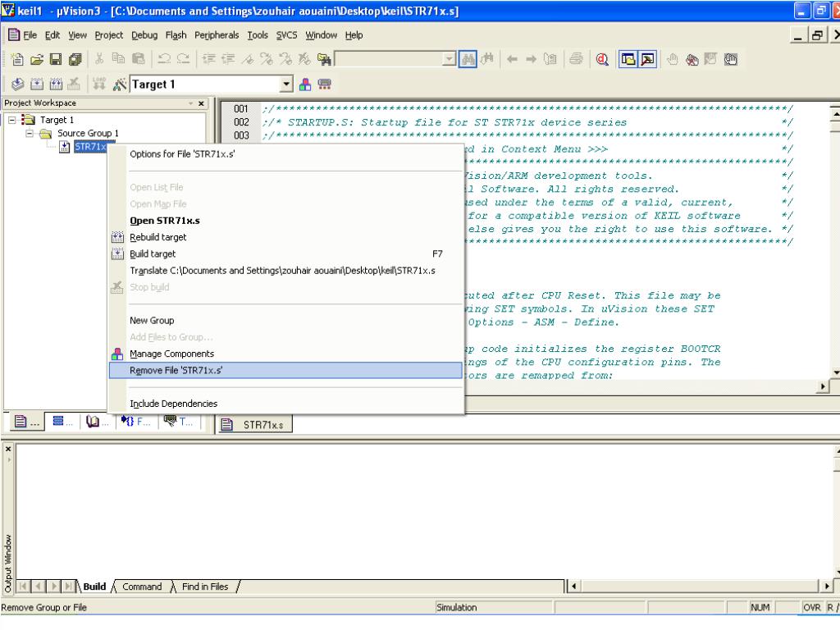The height and width of the screenshot is (630, 840).
Task: Toggle the project window toolbar icon
Action: coord(628,59)
